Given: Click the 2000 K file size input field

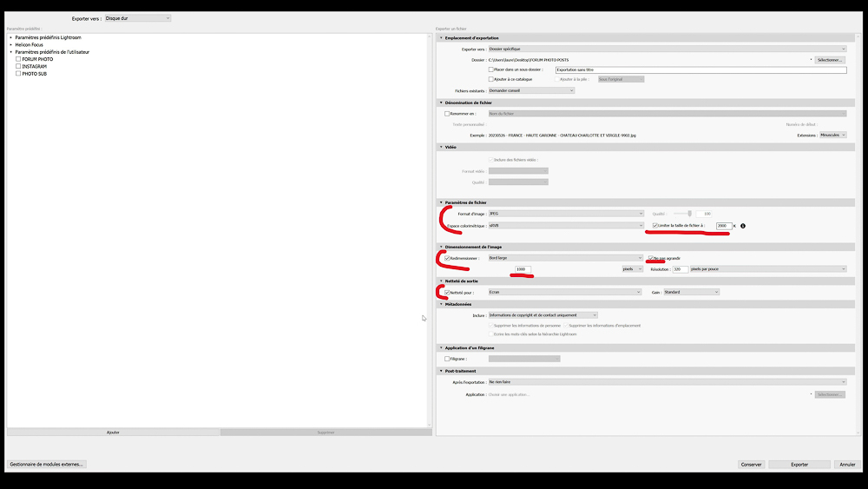Looking at the screenshot, I should tap(724, 226).
